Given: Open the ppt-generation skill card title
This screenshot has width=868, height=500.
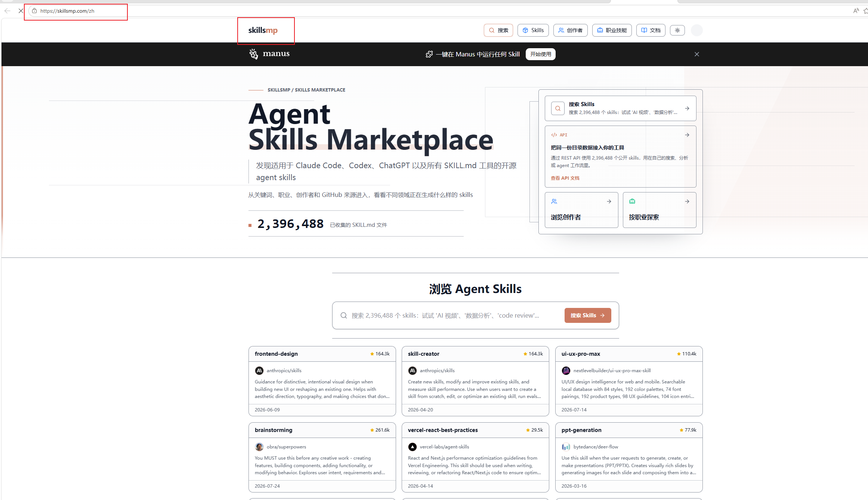Looking at the screenshot, I should 581,430.
